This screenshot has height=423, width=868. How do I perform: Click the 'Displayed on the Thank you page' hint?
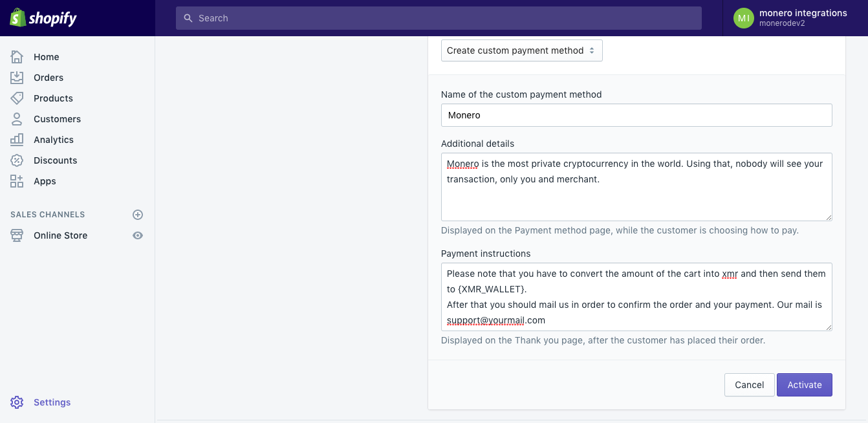click(x=603, y=340)
